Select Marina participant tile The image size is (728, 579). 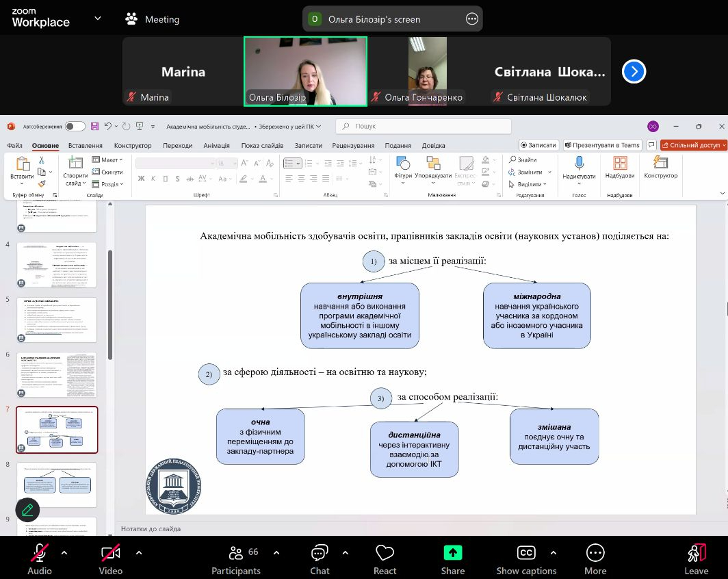(183, 71)
